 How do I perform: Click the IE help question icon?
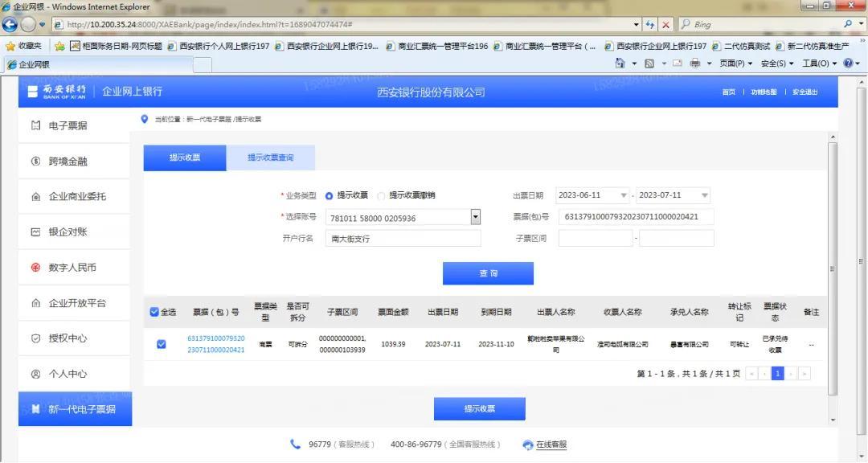[848, 64]
